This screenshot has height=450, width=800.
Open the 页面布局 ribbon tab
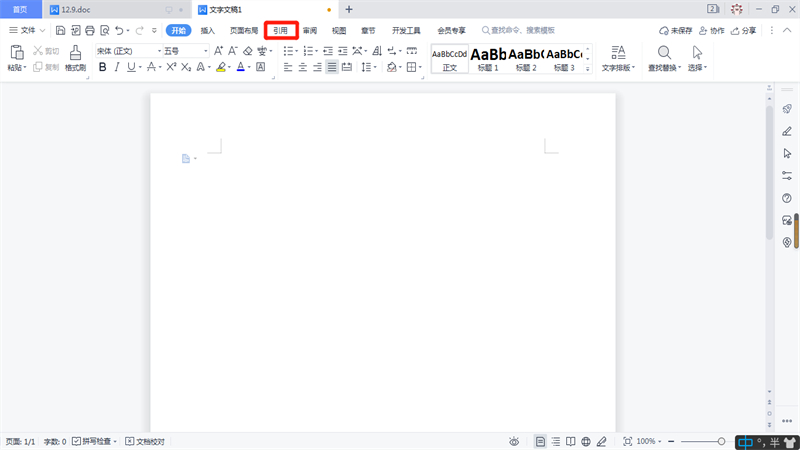[244, 31]
